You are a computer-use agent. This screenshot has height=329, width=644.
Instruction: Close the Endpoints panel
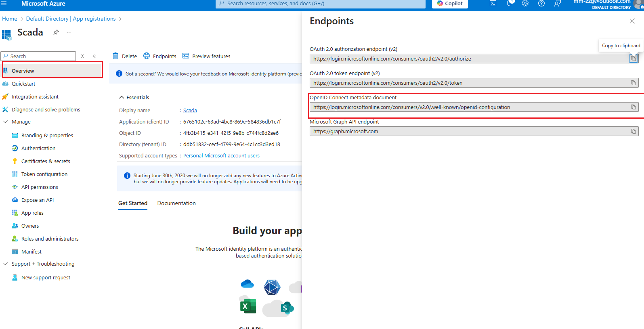(x=632, y=21)
